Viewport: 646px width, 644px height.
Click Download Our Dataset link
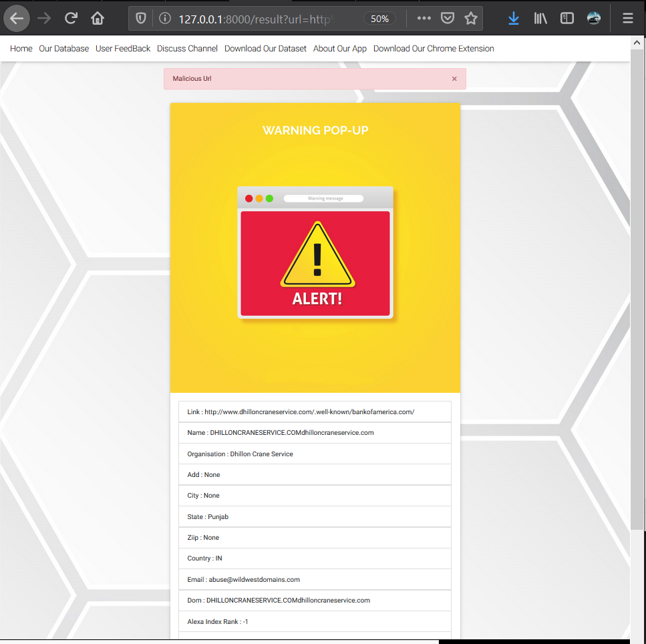tap(265, 49)
